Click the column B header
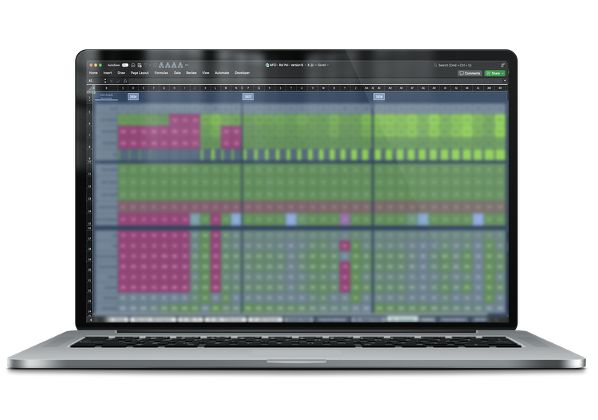The image size is (598, 420). 106,88
